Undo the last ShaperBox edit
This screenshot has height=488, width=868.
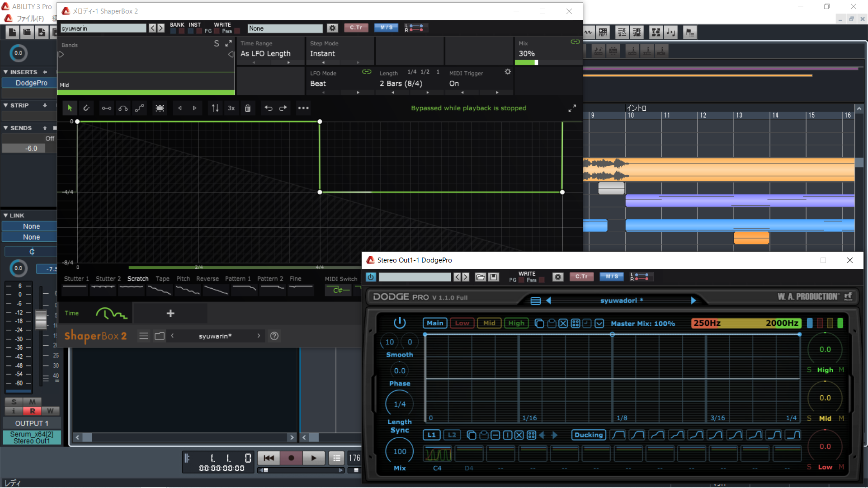click(269, 108)
